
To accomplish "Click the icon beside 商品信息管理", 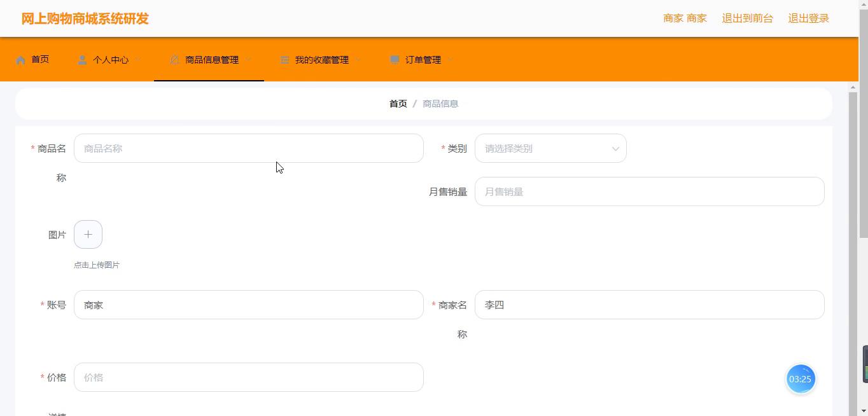I will click(x=174, y=60).
